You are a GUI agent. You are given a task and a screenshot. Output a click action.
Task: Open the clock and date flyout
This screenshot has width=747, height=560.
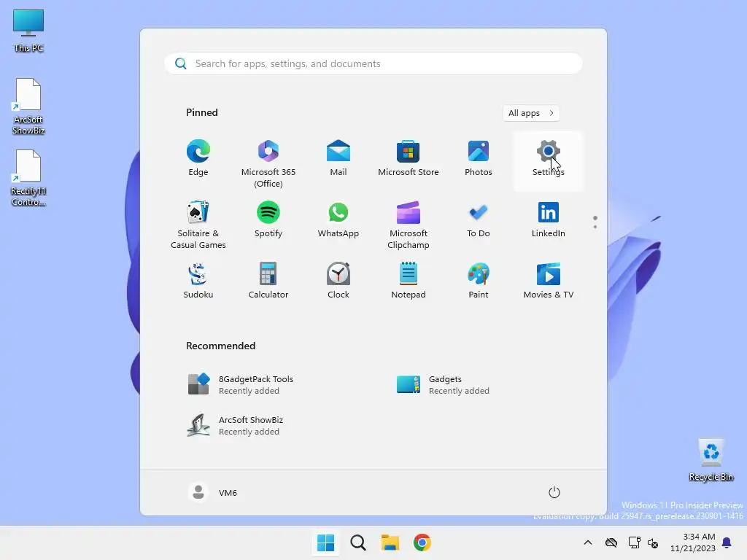pyautogui.click(x=693, y=542)
